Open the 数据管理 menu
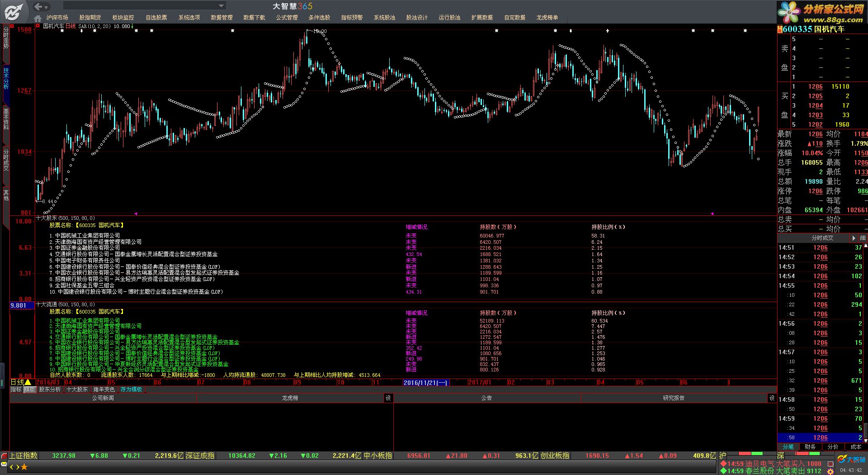868x475 pixels. tap(222, 18)
